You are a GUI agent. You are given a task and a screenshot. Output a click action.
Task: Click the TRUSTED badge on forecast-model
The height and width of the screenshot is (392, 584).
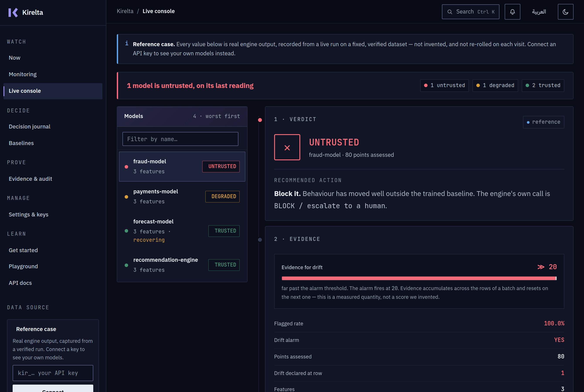tap(224, 231)
